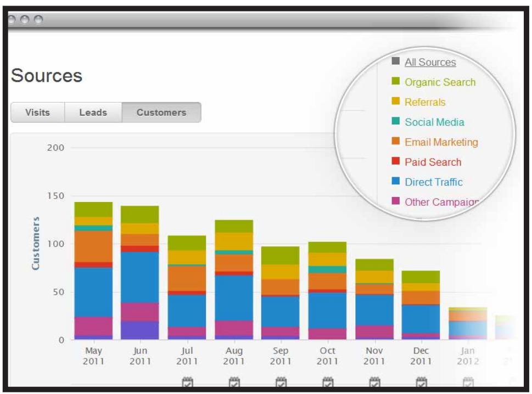
Task: Click the Sources page heading
Action: [47, 75]
